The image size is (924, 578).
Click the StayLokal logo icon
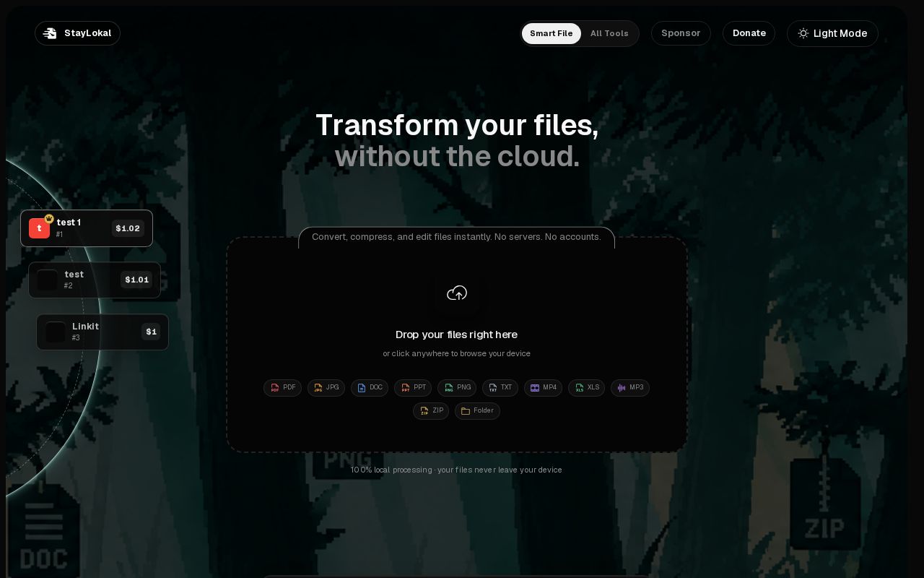[50, 33]
